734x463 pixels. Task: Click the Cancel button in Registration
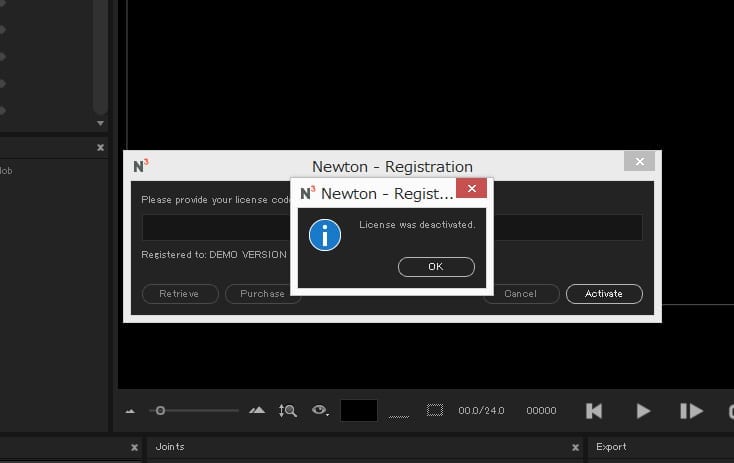521,294
